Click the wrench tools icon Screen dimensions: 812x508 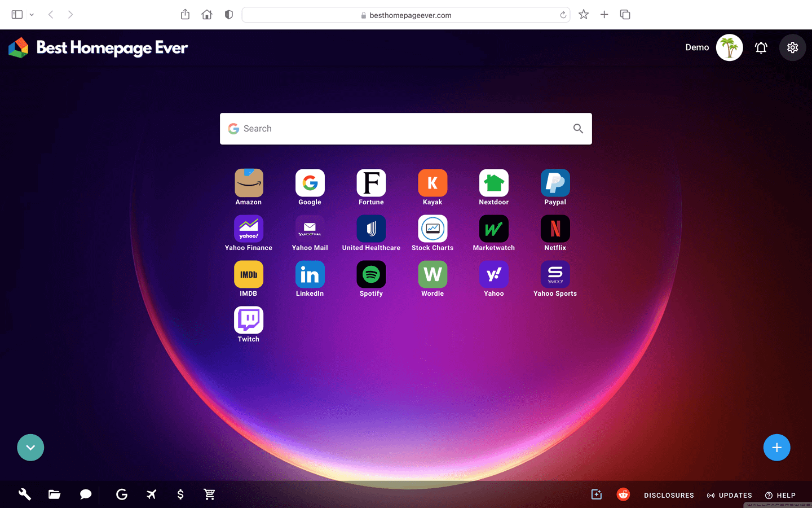tap(24, 494)
